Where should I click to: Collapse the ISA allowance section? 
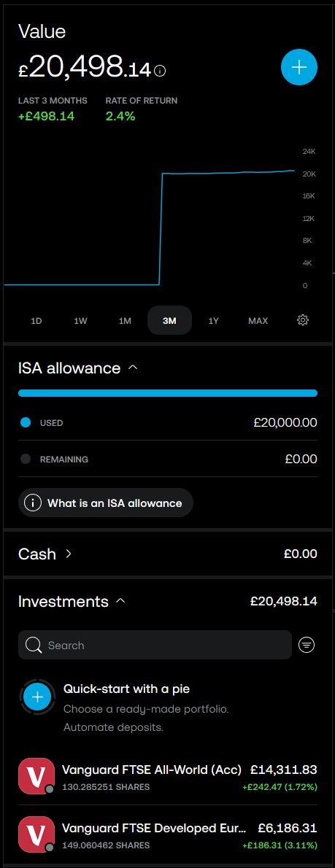[x=133, y=368]
